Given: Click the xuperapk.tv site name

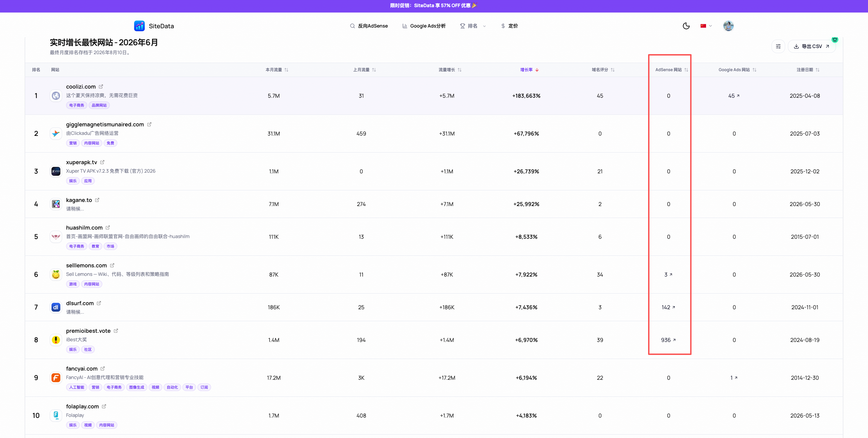Looking at the screenshot, I should [x=81, y=162].
